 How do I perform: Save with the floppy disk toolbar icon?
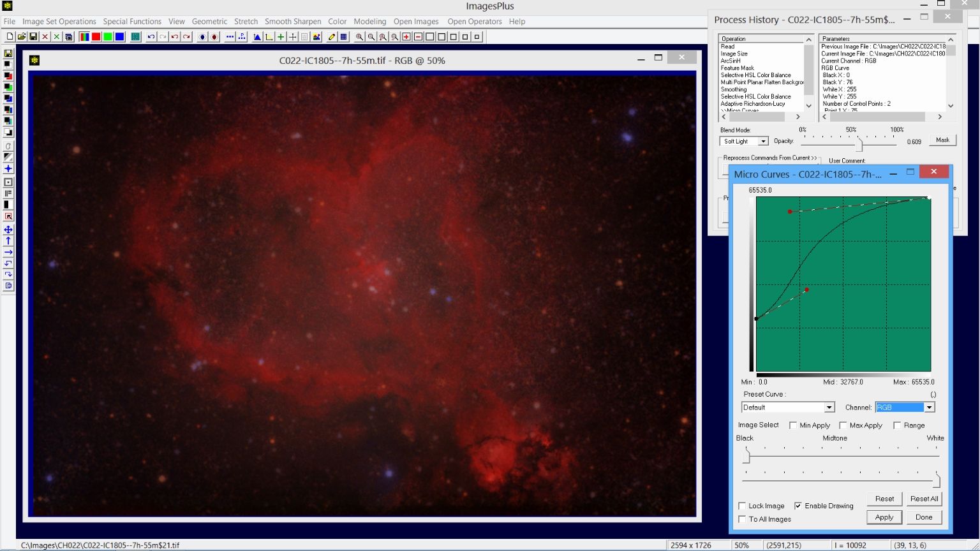tap(33, 37)
